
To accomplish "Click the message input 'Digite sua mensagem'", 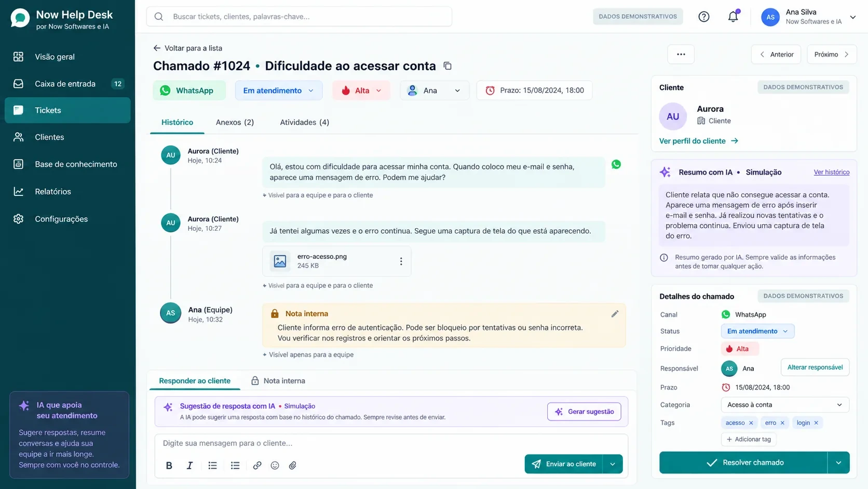I will click(391, 443).
